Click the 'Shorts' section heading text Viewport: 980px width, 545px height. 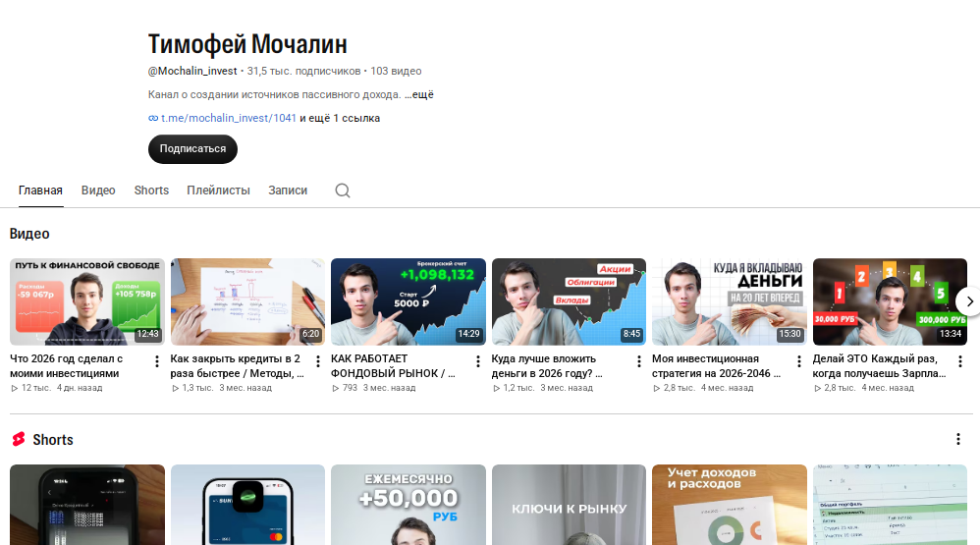tap(53, 440)
